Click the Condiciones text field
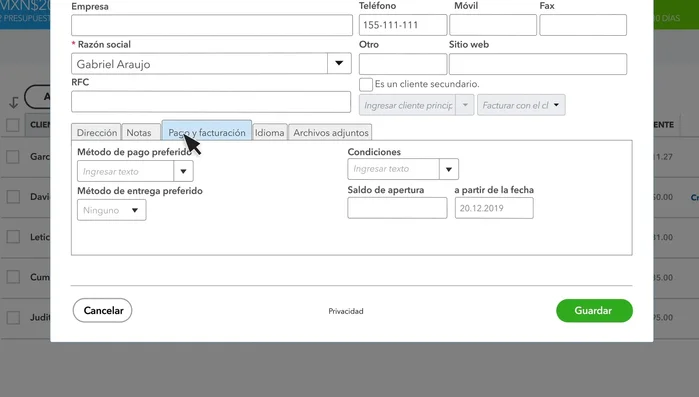699x397 pixels. pyautogui.click(x=394, y=169)
